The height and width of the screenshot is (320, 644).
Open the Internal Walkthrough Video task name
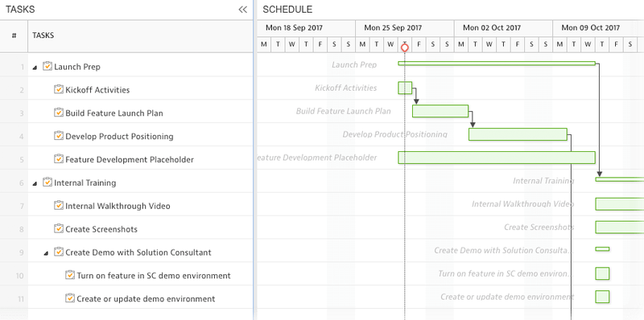(x=118, y=206)
